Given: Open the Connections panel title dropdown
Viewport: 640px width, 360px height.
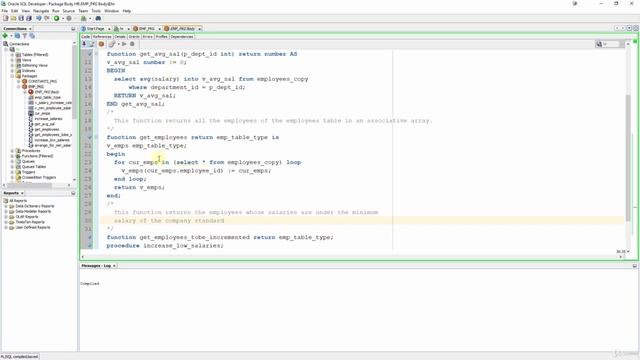Looking at the screenshot, I should pyautogui.click(x=30, y=29).
